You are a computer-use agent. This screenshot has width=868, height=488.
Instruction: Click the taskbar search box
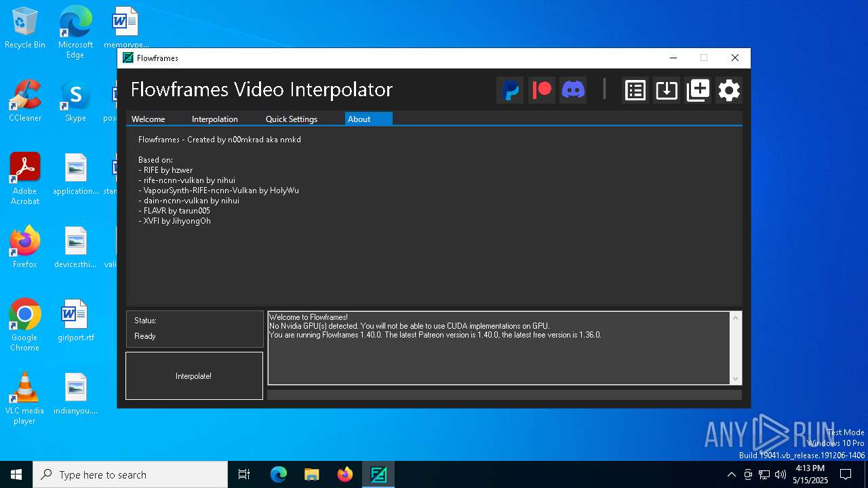coord(130,474)
